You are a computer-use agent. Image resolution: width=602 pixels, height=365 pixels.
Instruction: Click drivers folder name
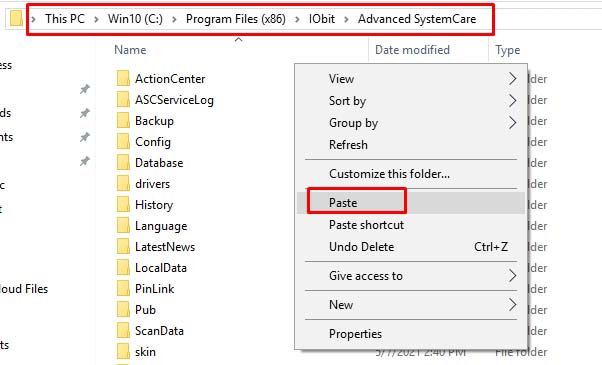pos(152,184)
